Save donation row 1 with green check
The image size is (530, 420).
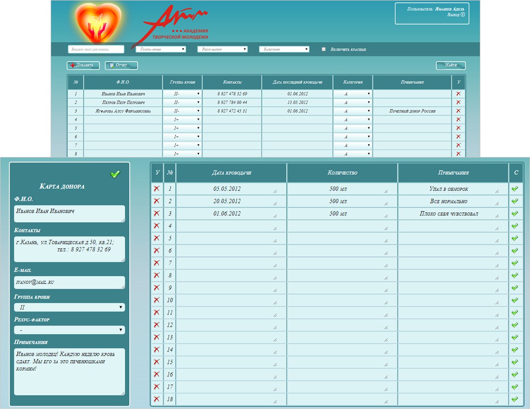[515, 188]
